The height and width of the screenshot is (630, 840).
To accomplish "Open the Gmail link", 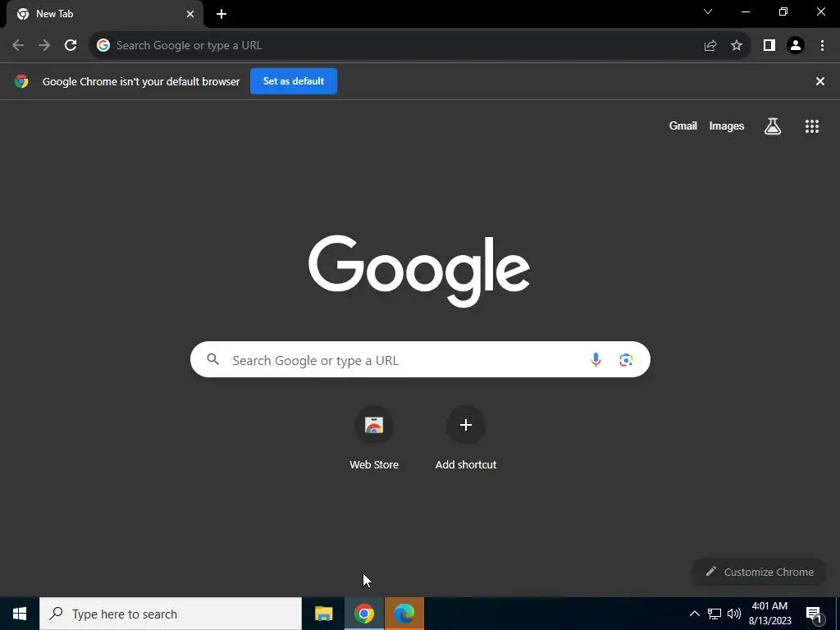I will point(683,126).
